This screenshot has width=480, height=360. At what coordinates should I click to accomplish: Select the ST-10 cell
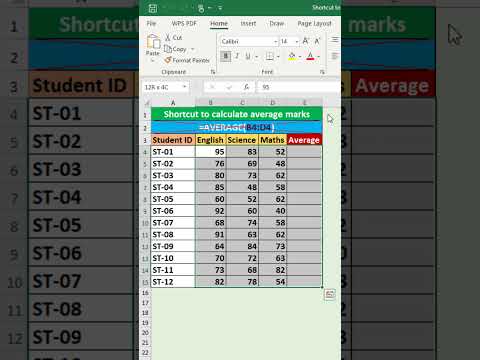[173, 258]
